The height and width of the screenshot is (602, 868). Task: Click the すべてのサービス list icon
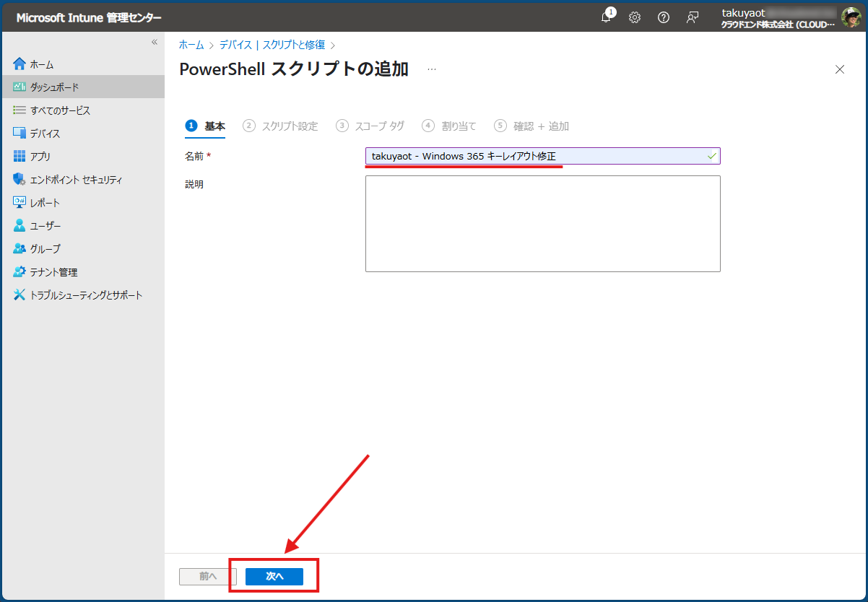[19, 110]
